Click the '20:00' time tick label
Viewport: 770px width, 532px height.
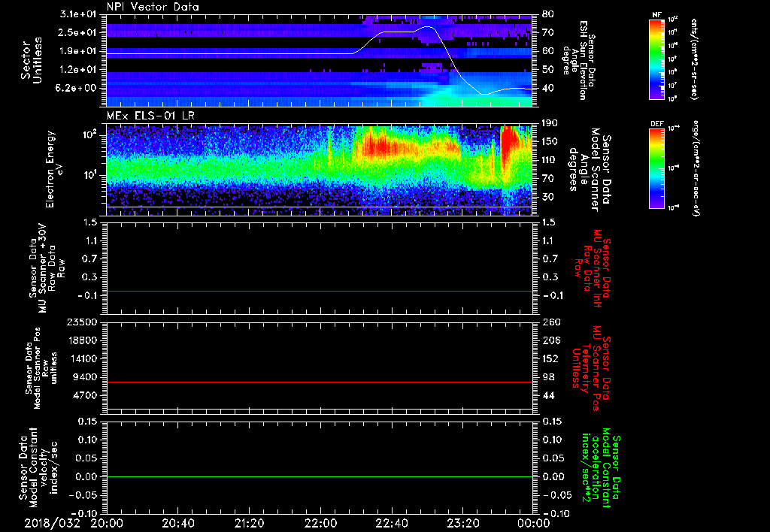pos(107,523)
